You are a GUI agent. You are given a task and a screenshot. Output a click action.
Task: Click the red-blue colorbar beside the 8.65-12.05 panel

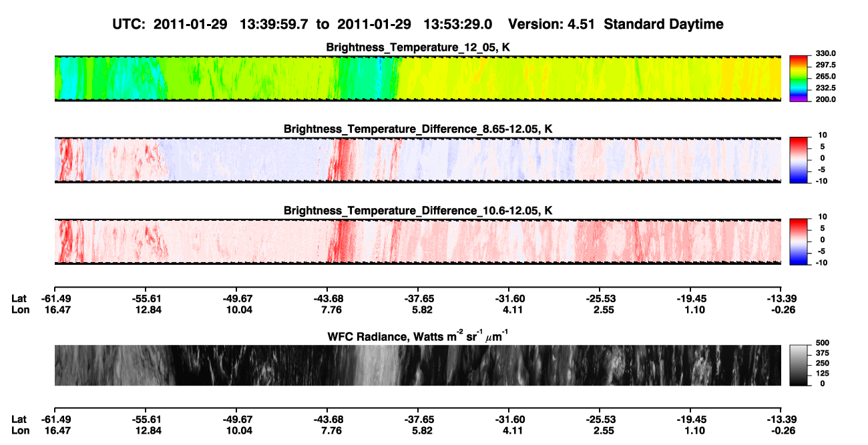(800, 160)
